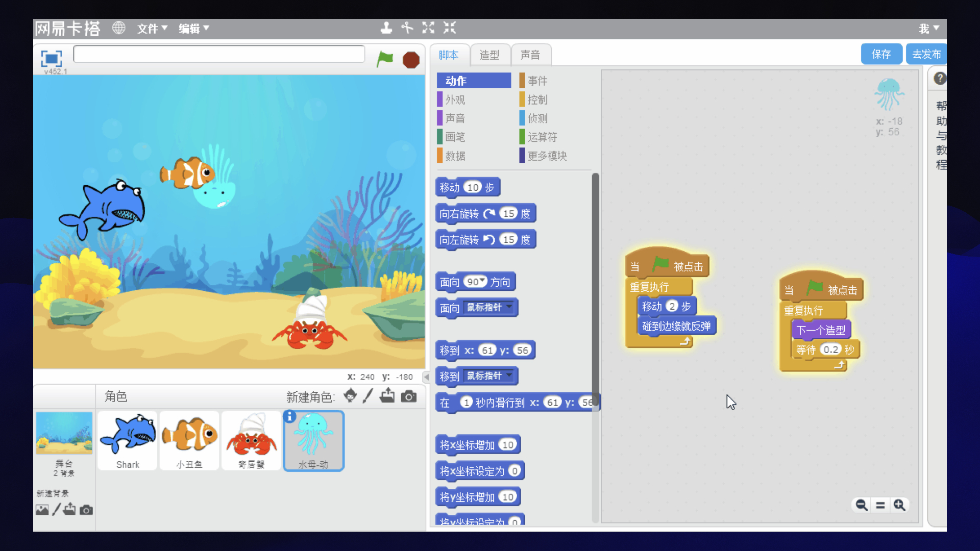Click the red stop button
The image size is (980, 551).
pos(411,60)
